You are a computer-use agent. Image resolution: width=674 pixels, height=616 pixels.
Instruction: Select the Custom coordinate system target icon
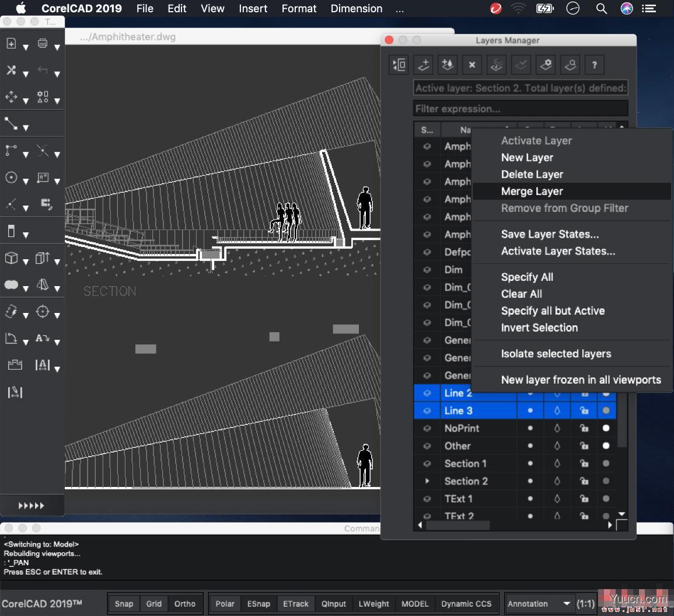tap(43, 311)
